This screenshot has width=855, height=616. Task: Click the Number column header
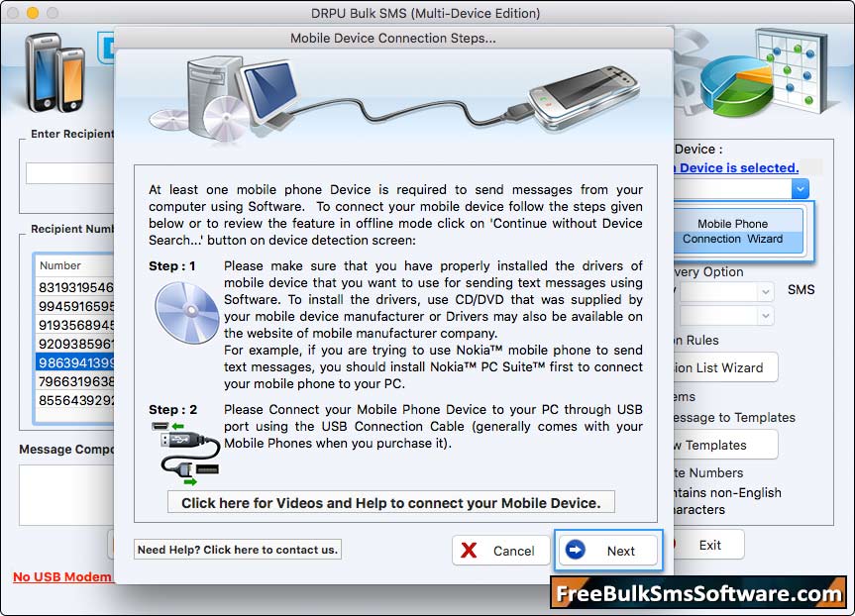click(75, 265)
